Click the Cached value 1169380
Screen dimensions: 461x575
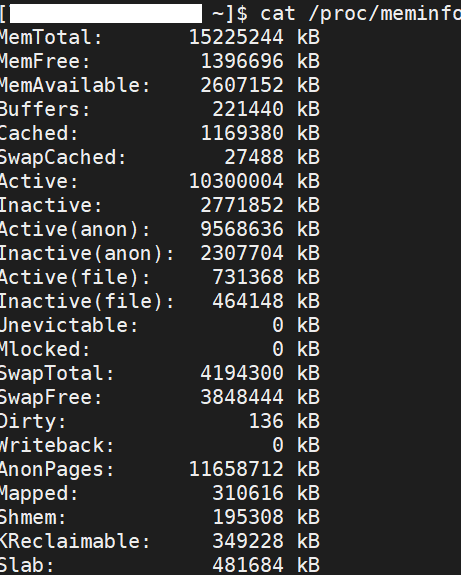click(x=242, y=133)
